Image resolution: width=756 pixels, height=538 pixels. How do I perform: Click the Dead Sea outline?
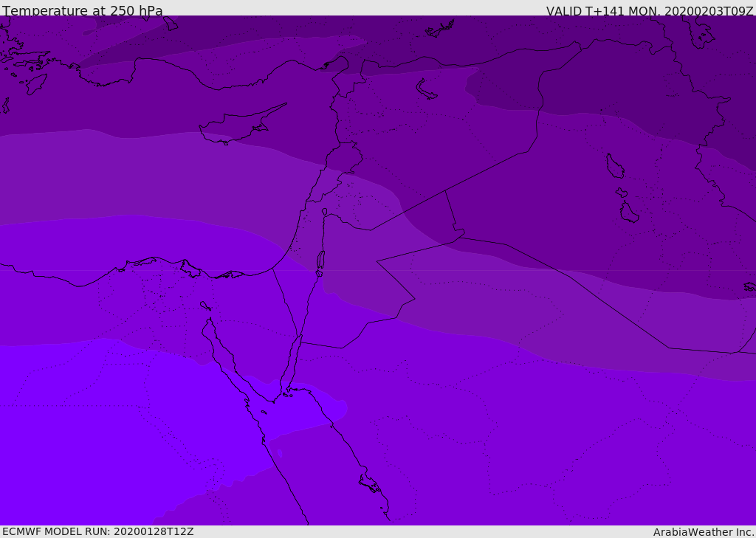tap(320, 260)
